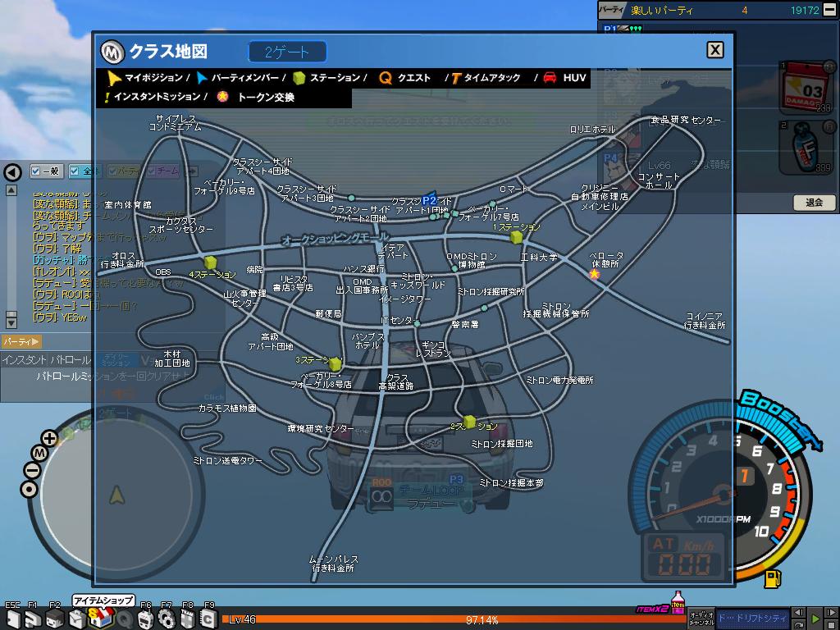840x630 pixels.
Task: Switch to the パトロール mission tab
Action: tap(71, 359)
